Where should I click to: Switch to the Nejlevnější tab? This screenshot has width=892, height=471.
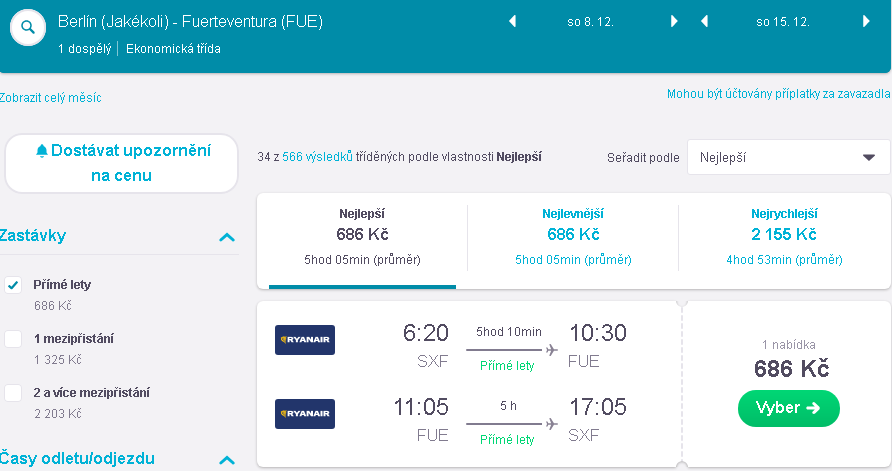[x=573, y=238]
